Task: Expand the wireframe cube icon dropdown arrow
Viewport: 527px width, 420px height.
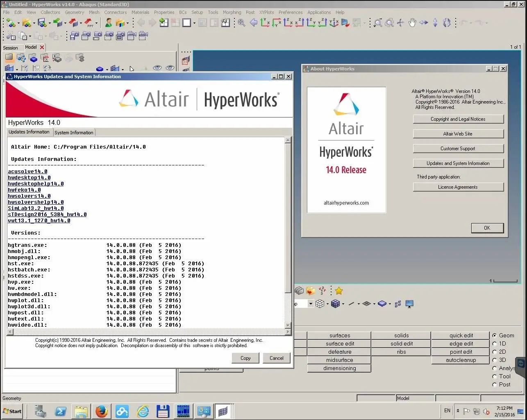Action: pyautogui.click(x=327, y=304)
